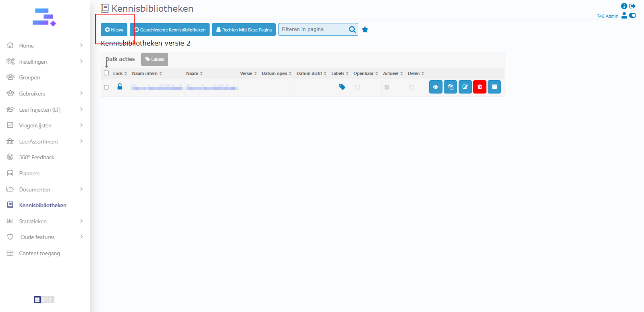Click the red trash delete icon
Viewport: 644px width, 312px height.
click(x=480, y=87)
